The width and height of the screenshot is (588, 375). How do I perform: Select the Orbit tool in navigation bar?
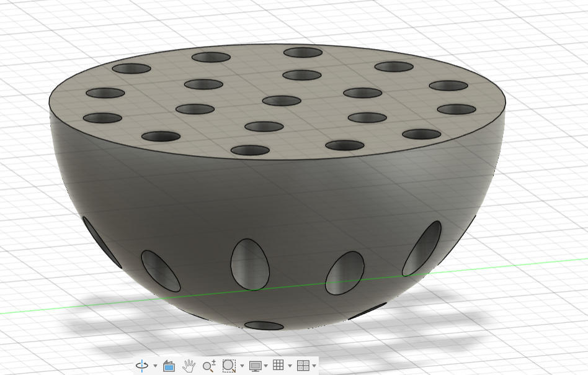142,366
